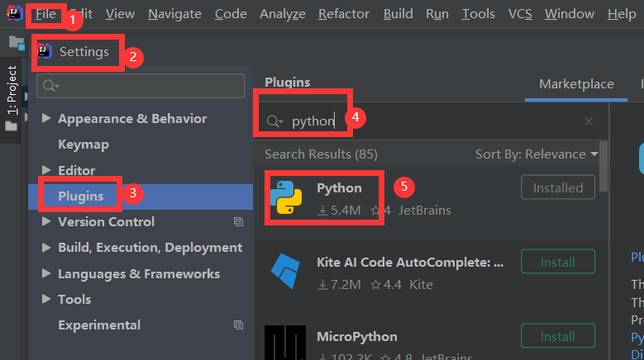This screenshot has height=360, width=644.
Task: Focus the settings search field
Action: [141, 86]
